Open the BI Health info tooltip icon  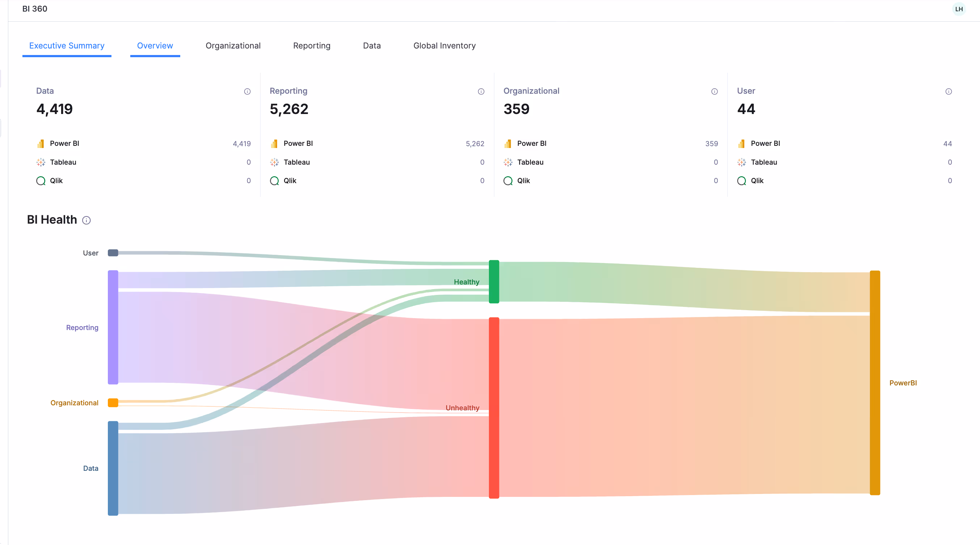[86, 220]
